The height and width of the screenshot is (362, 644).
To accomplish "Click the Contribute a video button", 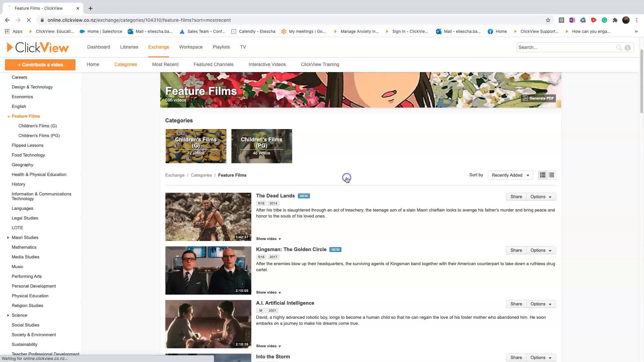I will click(40, 65).
